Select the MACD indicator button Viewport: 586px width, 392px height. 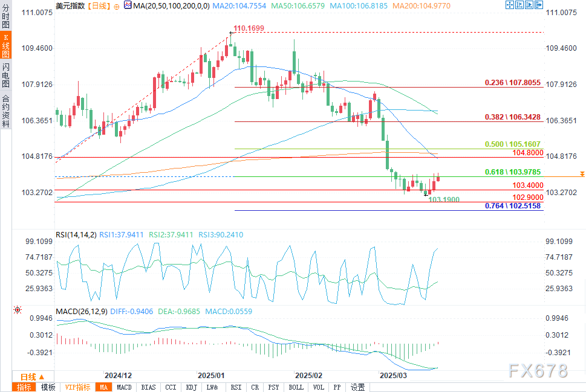[x=124, y=387]
